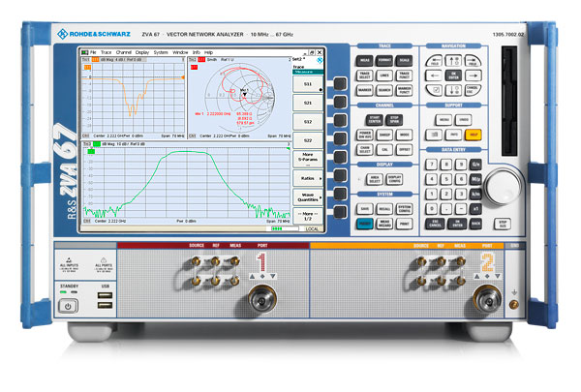The image size is (581, 392).
Task: Tap the number 5 key
Action: click(446, 179)
